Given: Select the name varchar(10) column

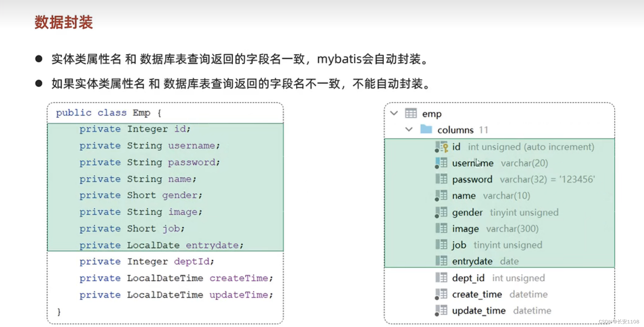Looking at the screenshot, I should [x=491, y=196].
